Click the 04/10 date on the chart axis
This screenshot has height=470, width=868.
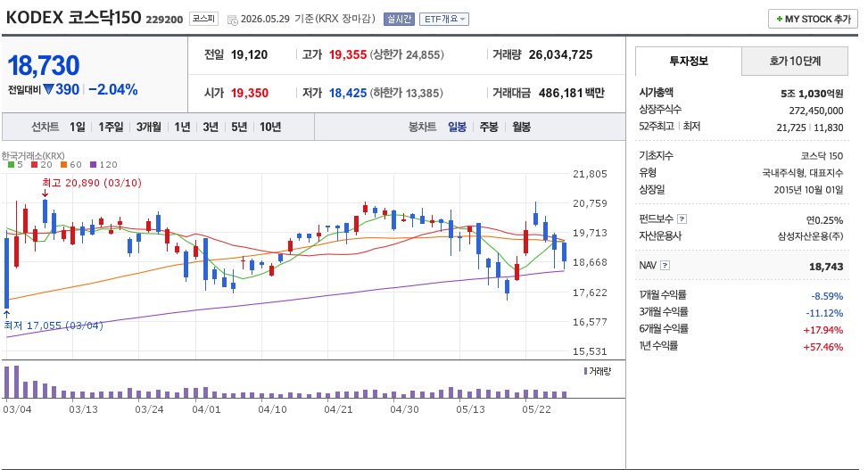[272, 409]
